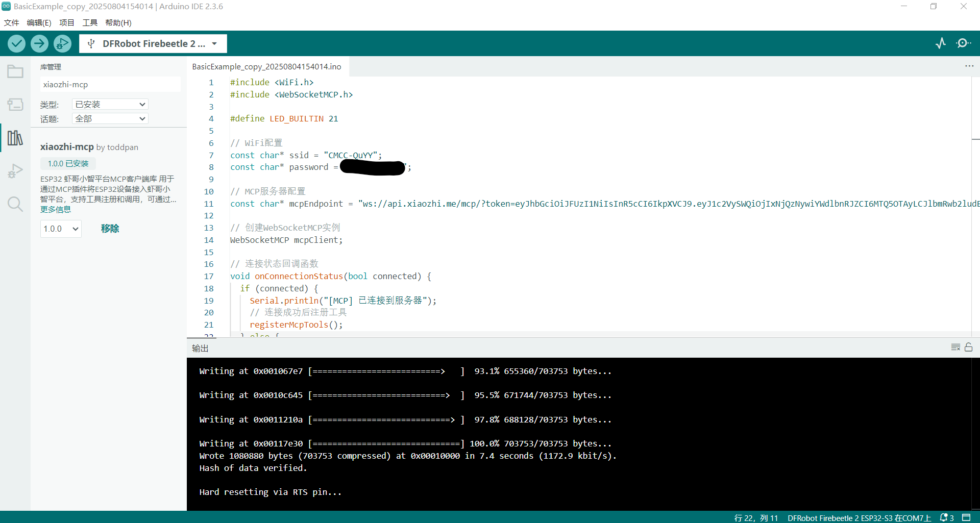Click the 行 22, 列 11 cursor position
The height and width of the screenshot is (523, 980).
pyautogui.click(x=756, y=518)
